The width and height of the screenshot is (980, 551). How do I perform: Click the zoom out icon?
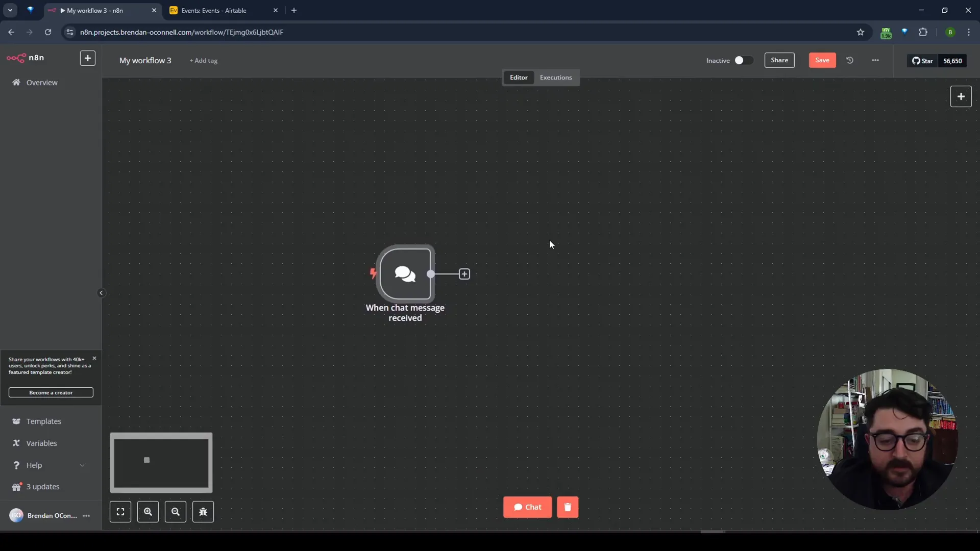point(176,511)
